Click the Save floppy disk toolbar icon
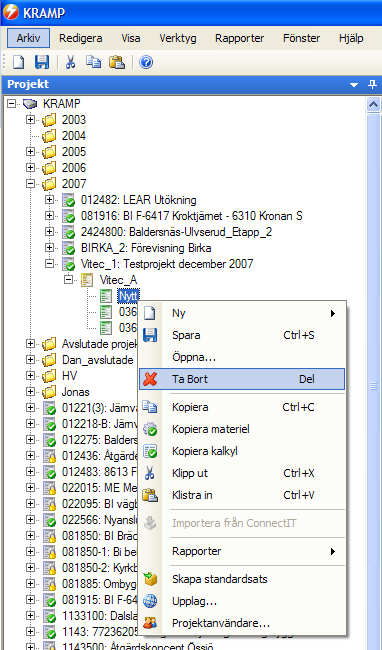This screenshot has width=382, height=650. tap(41, 63)
